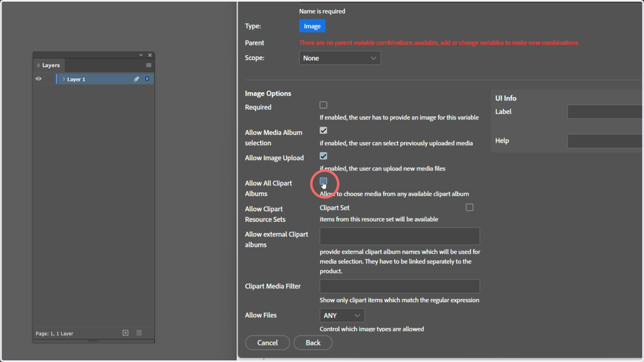Click the Back button
This screenshot has height=362, width=644.
coord(313,343)
